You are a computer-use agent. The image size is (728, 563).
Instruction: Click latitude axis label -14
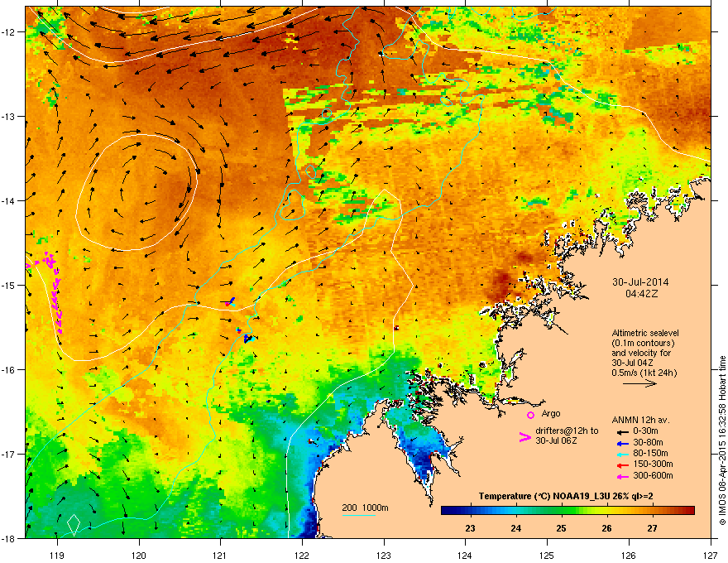click(x=9, y=200)
